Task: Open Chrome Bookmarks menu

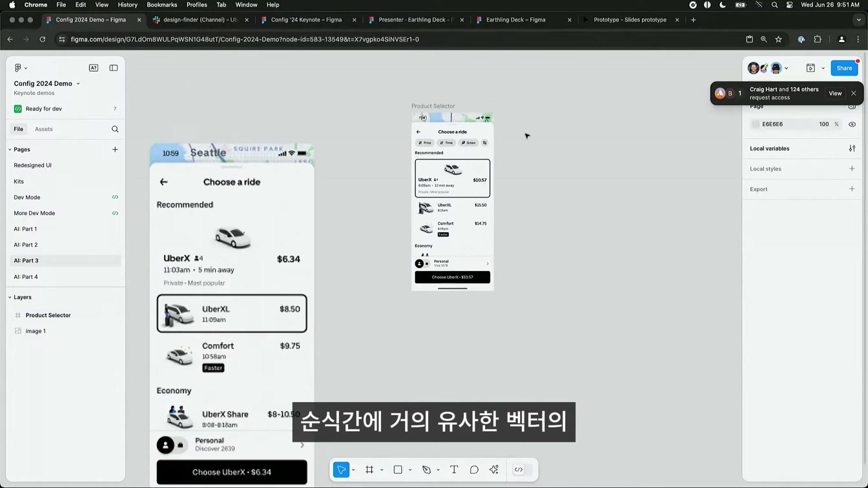Action: (161, 5)
